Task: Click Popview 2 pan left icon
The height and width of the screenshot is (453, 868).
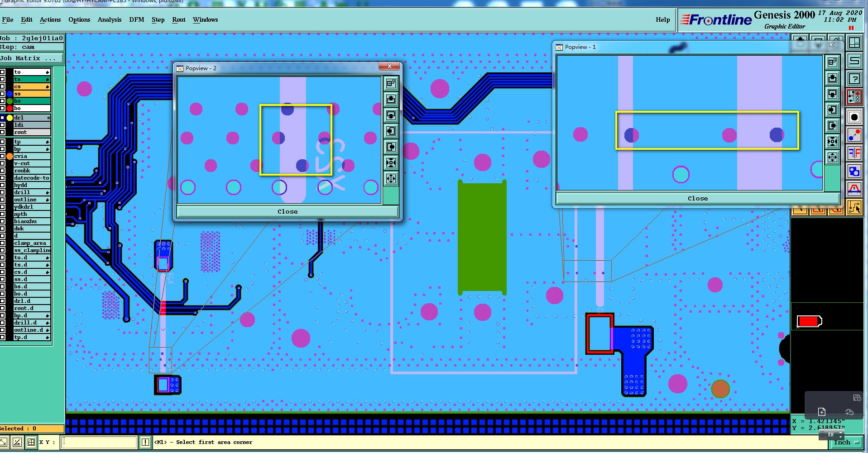Action: point(391,131)
